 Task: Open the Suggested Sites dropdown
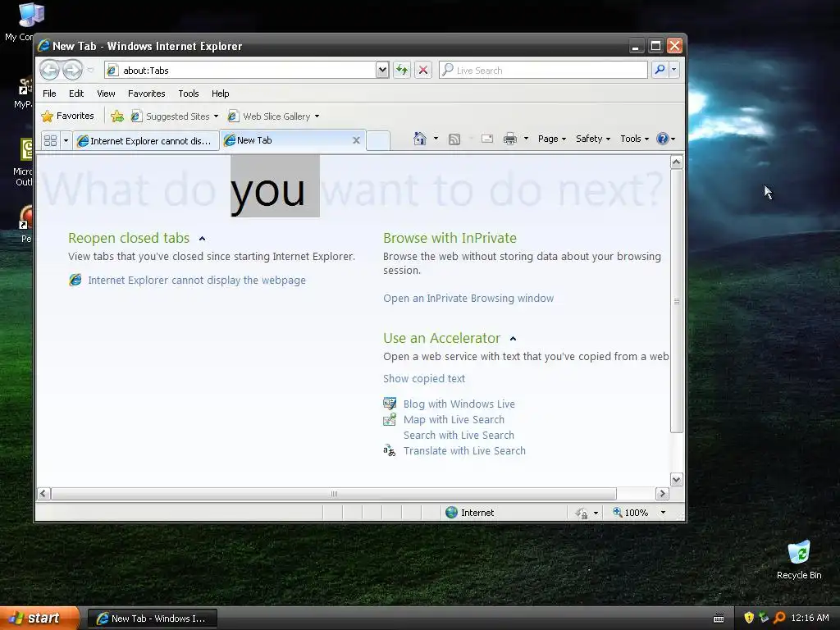[216, 116]
